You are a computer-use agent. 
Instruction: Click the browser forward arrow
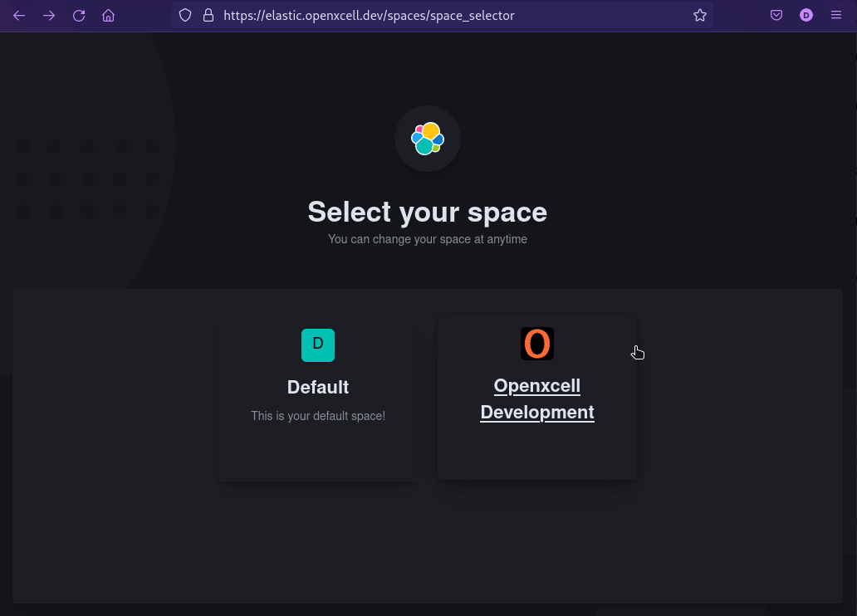point(49,15)
